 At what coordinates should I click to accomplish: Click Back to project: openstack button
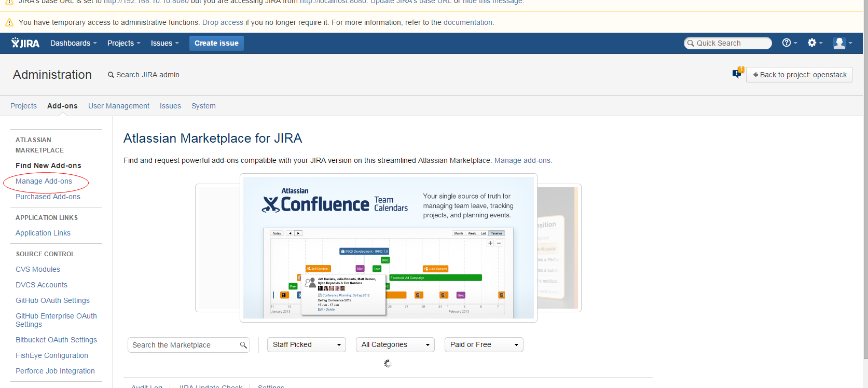coord(799,75)
